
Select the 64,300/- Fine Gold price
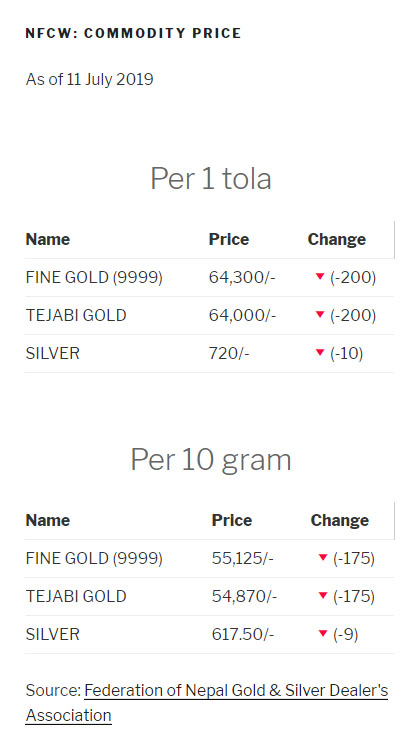coord(242,277)
